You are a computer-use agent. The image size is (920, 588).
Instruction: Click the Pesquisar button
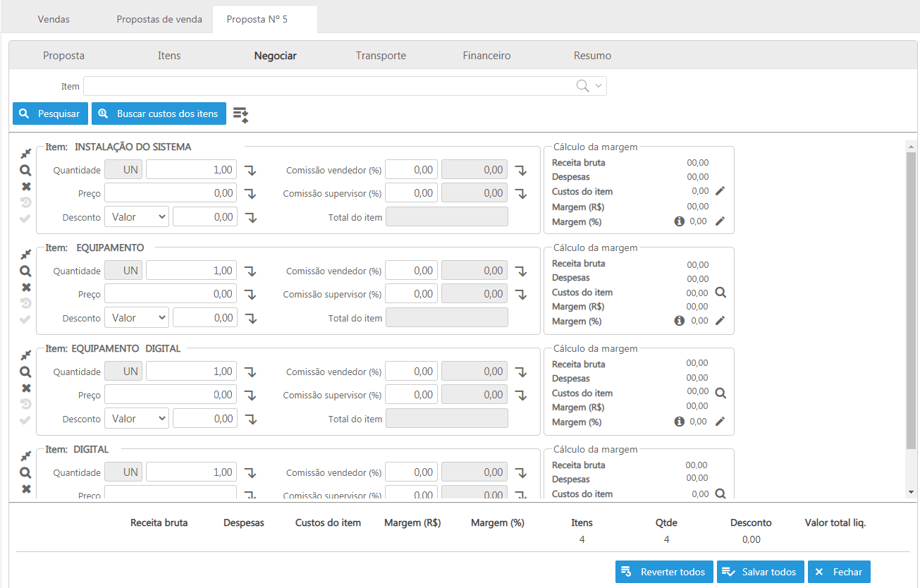[51, 114]
